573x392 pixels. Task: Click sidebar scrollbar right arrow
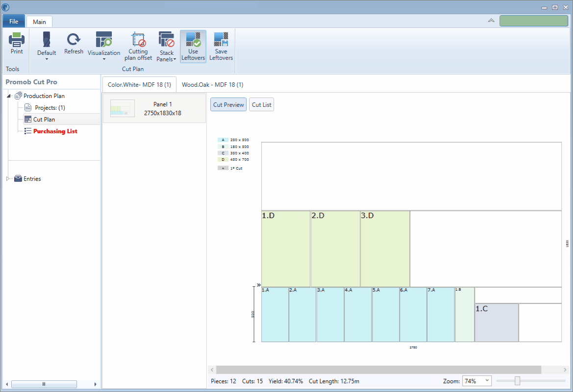[95, 384]
